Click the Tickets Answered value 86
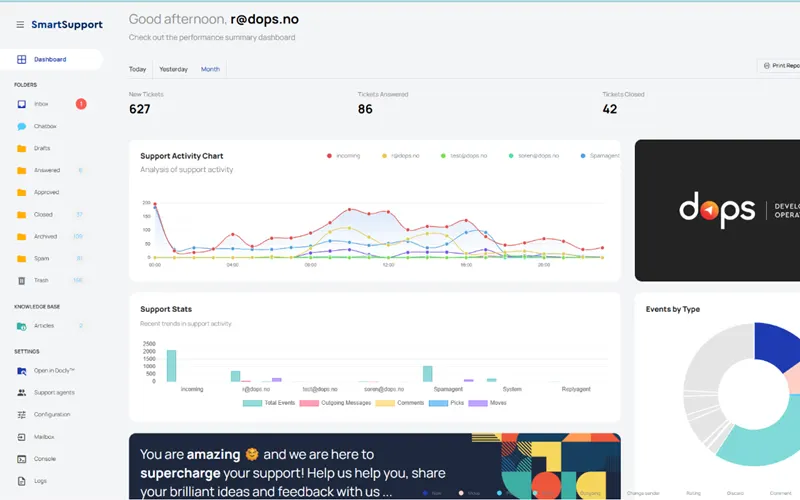 point(365,109)
